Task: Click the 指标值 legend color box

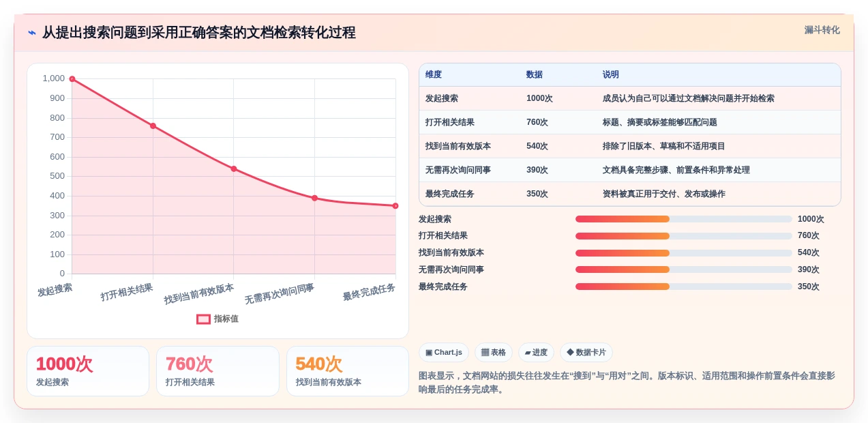Action: pos(203,319)
